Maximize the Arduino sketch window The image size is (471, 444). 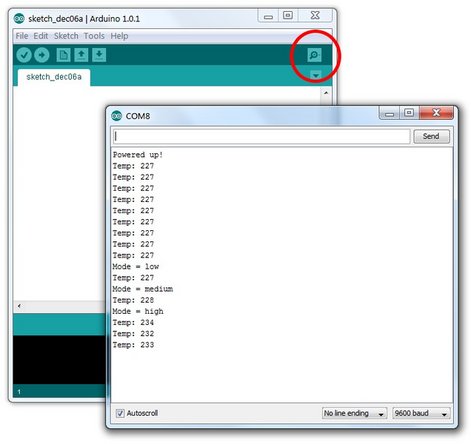tap(288, 15)
